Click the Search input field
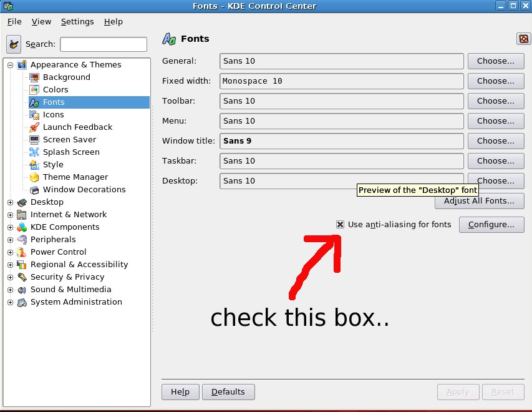The image size is (532, 412). [x=104, y=44]
